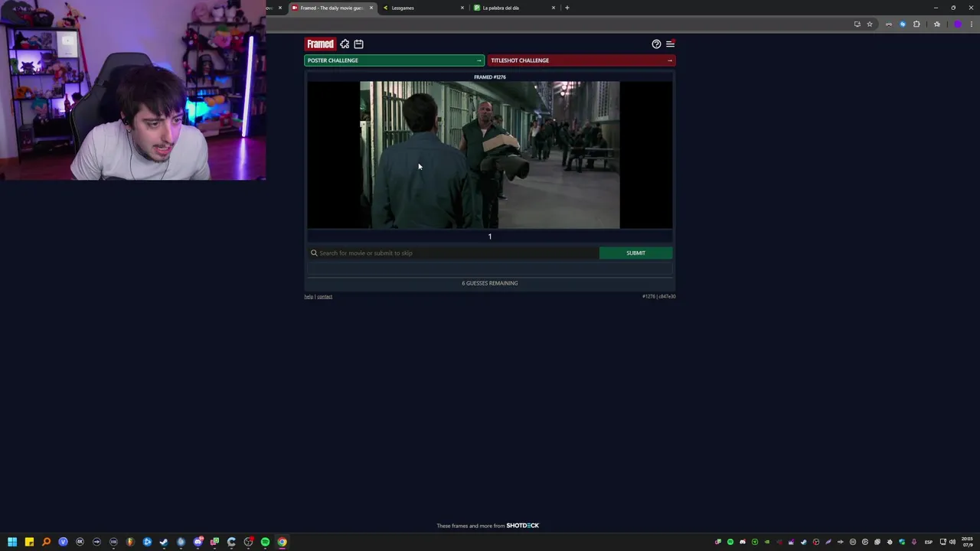
Task: Open the Titleshot Challenge
Action: tap(582, 60)
